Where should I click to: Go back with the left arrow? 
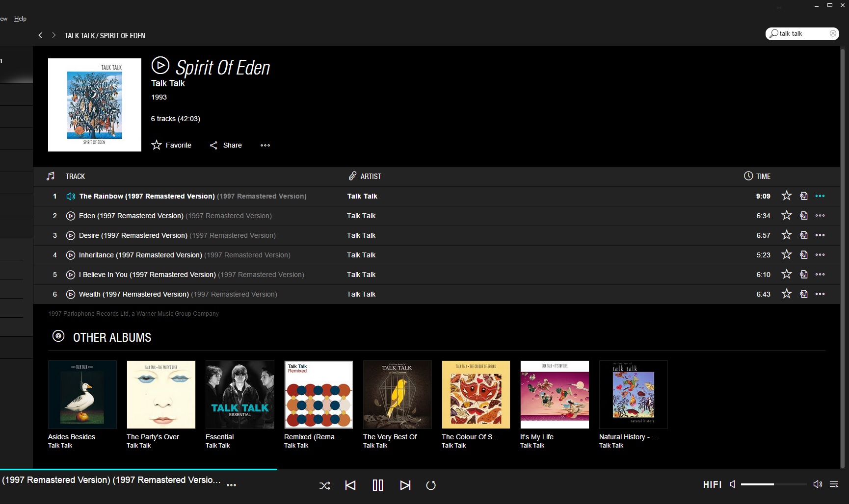click(x=40, y=35)
